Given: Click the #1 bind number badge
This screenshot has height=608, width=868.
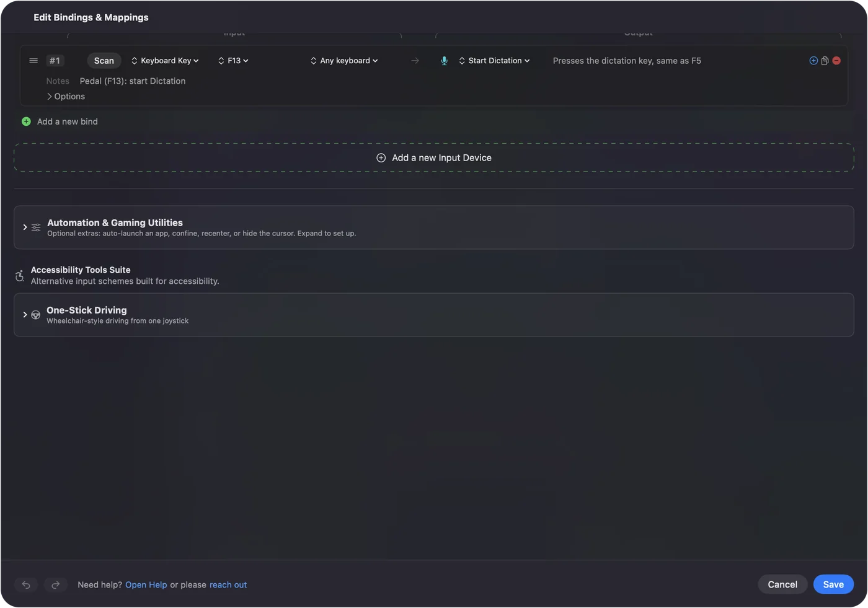Looking at the screenshot, I should coord(55,61).
